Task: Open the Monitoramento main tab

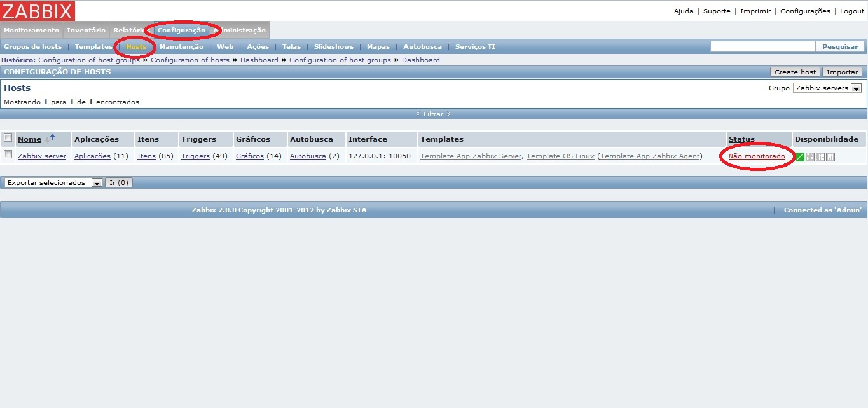Action: pos(31,31)
